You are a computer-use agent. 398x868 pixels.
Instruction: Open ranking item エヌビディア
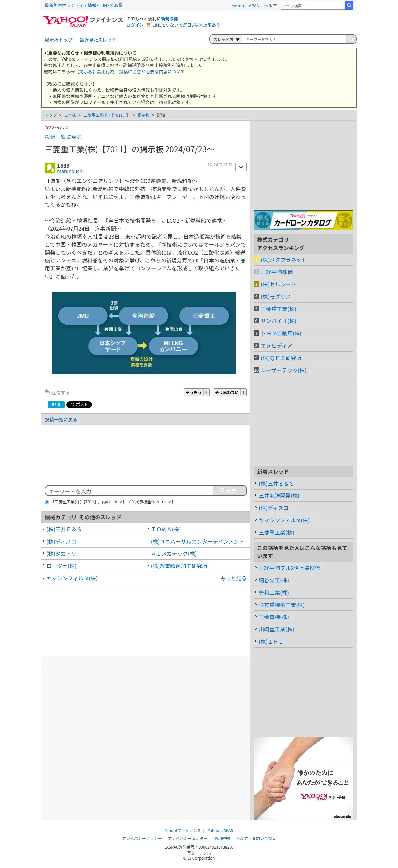tap(276, 346)
